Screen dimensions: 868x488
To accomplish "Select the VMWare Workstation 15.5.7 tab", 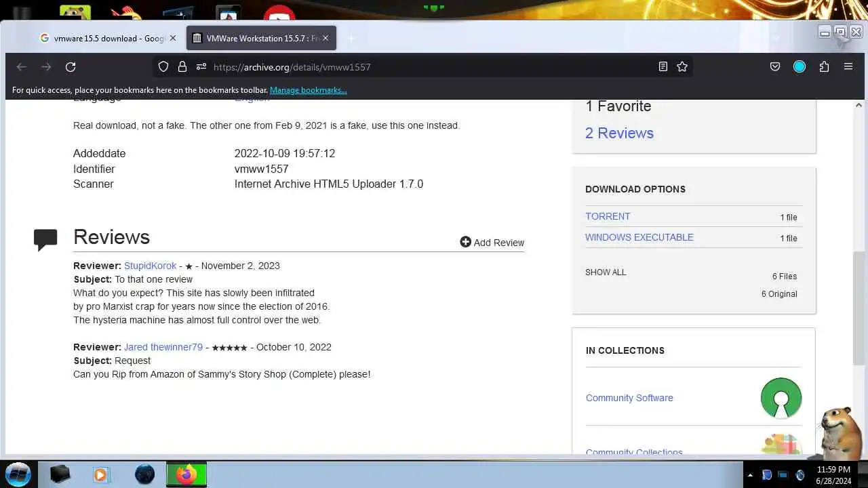I will click(x=261, y=38).
